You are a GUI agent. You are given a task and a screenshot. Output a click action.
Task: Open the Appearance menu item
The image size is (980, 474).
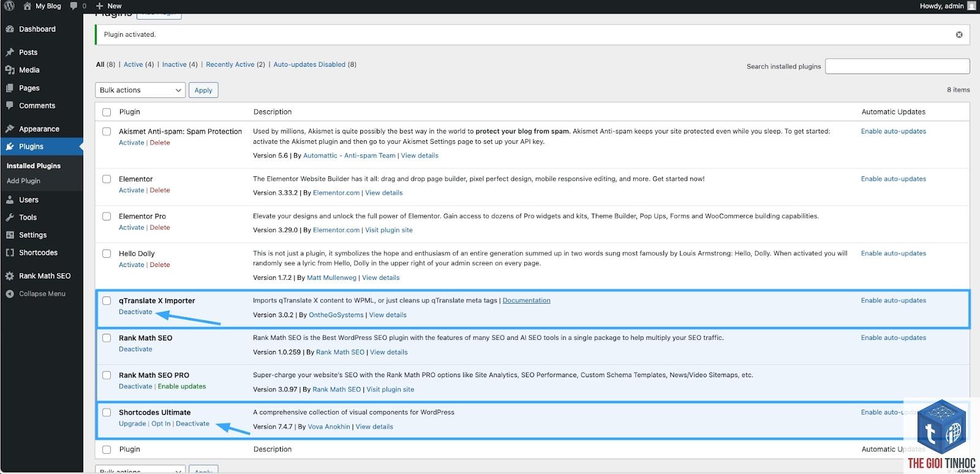[x=39, y=129]
